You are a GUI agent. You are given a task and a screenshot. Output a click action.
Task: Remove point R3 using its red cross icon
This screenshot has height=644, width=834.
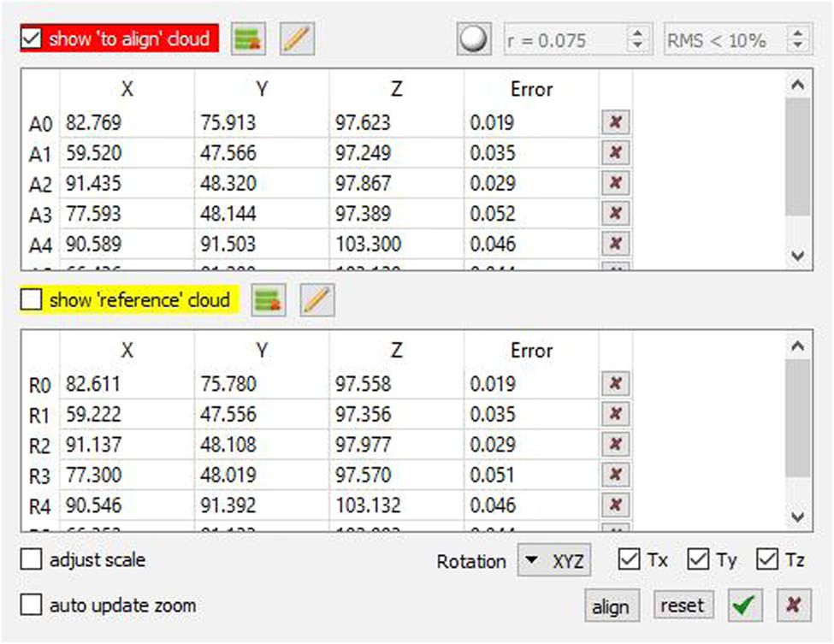[x=613, y=474]
